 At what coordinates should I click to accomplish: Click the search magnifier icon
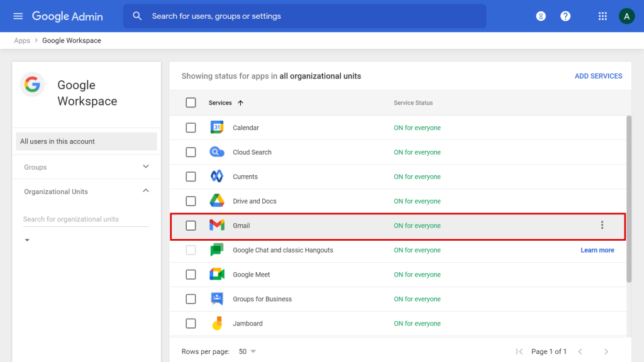(x=137, y=16)
